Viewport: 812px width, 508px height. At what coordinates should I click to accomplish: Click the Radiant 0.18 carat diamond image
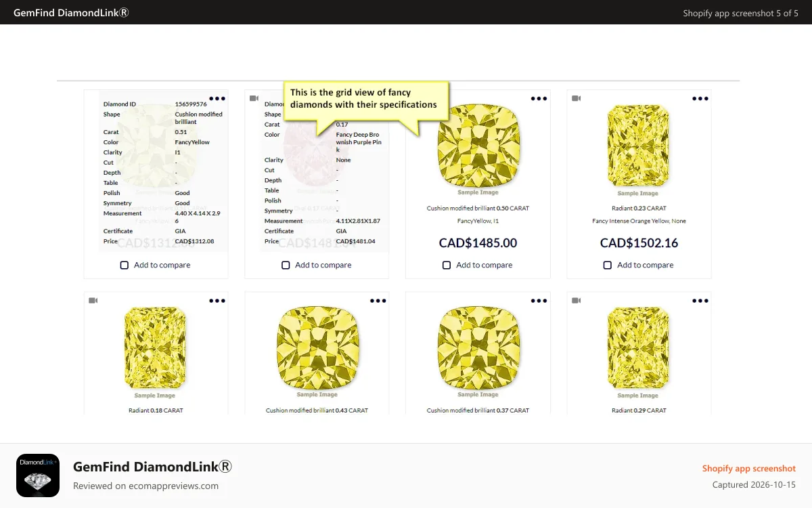click(155, 347)
